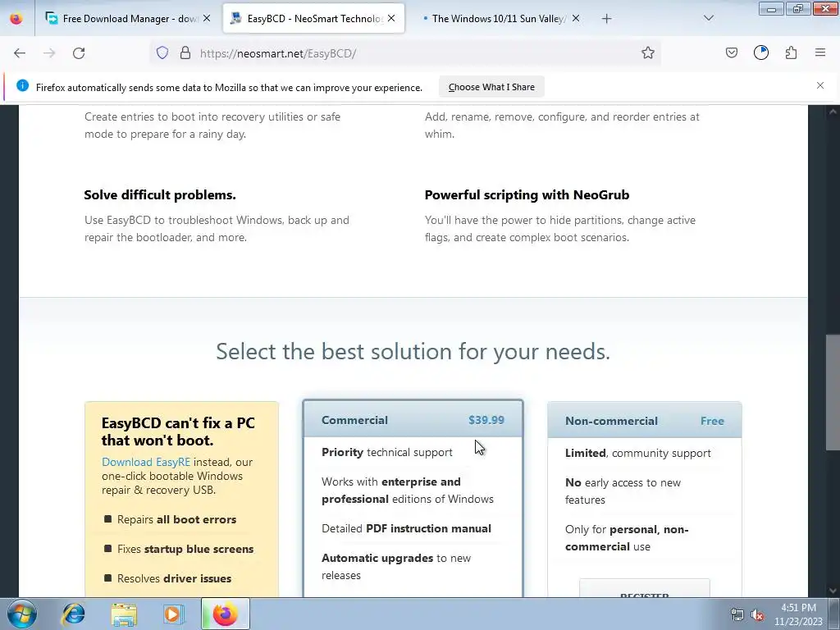Launch Internet Explorer from taskbar
Screen dimensions: 840x630
(x=73, y=614)
